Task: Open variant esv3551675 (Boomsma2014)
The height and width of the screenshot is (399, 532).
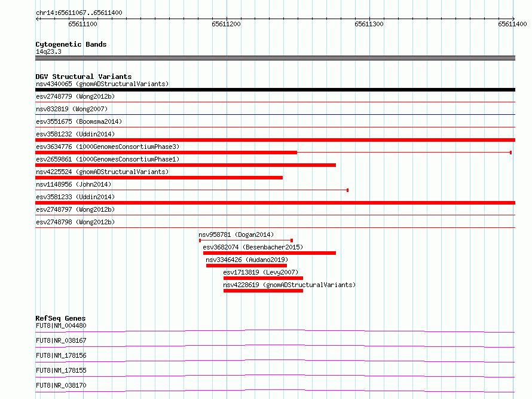Action: click(x=79, y=121)
